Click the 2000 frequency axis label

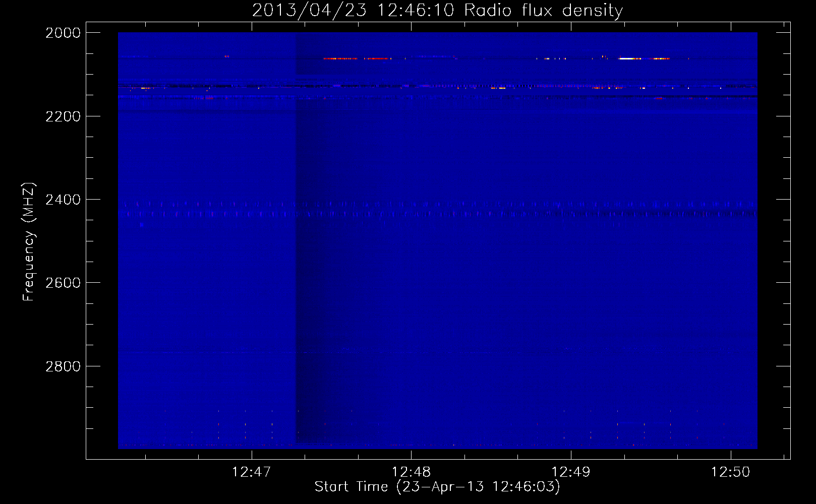[x=63, y=33]
